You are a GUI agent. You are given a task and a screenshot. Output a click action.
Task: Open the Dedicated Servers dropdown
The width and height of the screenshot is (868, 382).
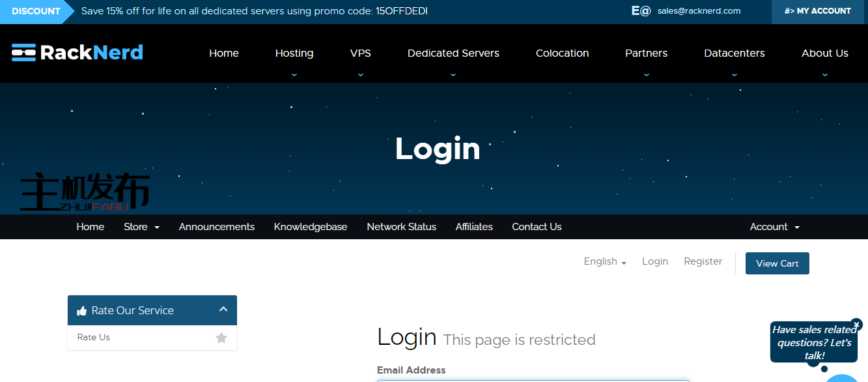453,53
